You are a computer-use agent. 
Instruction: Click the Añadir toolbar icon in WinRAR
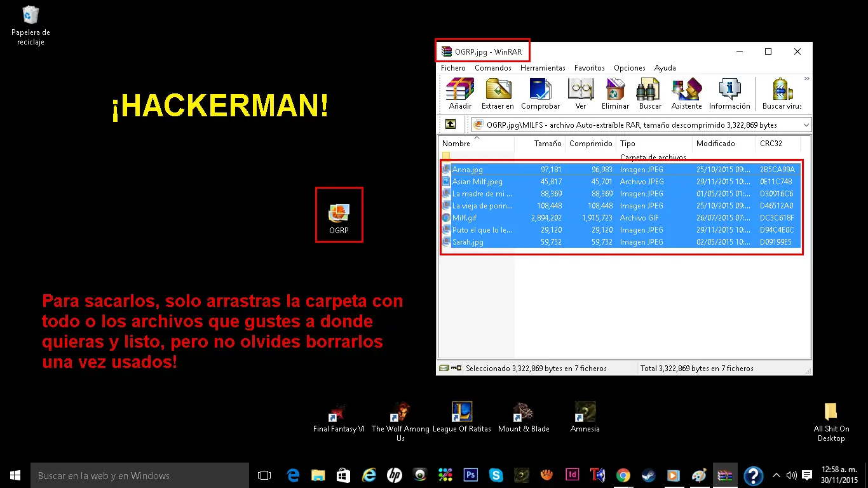click(460, 93)
